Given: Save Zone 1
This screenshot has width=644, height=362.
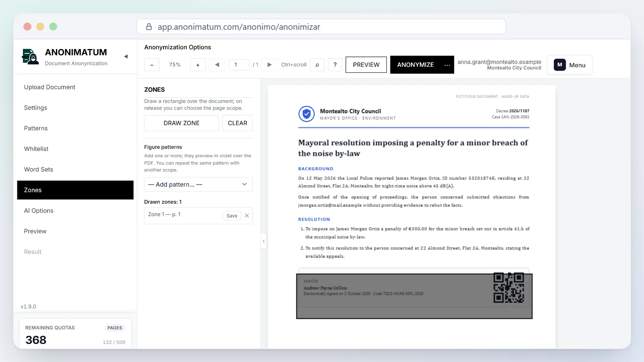Looking at the screenshot, I should [232, 216].
